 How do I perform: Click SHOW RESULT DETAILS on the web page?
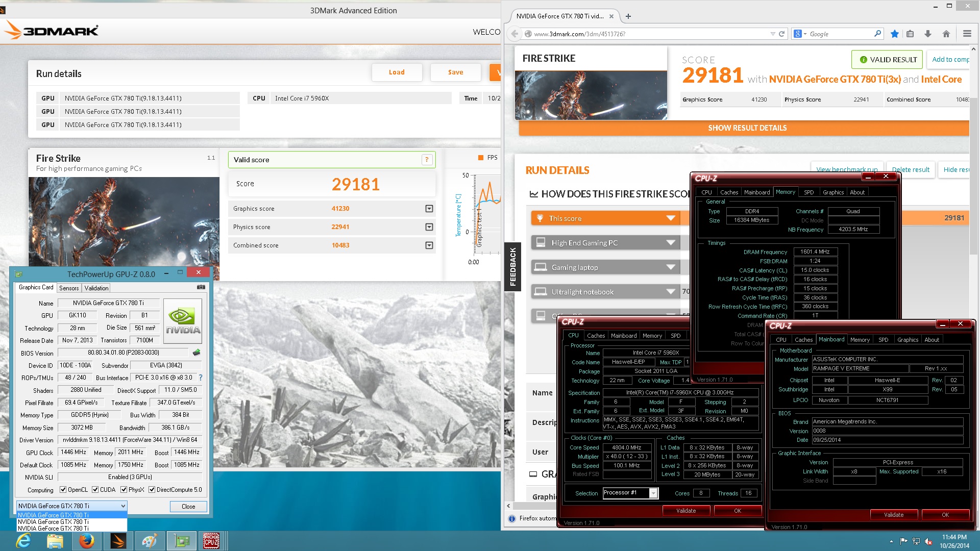point(744,128)
